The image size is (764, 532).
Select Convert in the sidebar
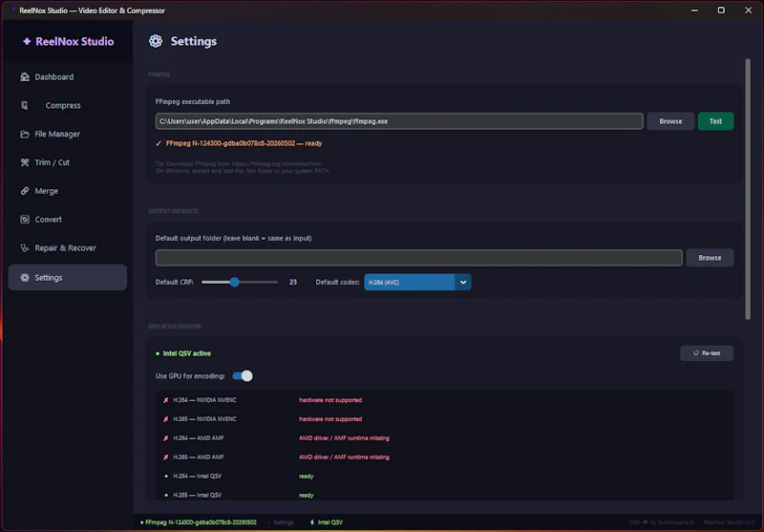(x=68, y=220)
